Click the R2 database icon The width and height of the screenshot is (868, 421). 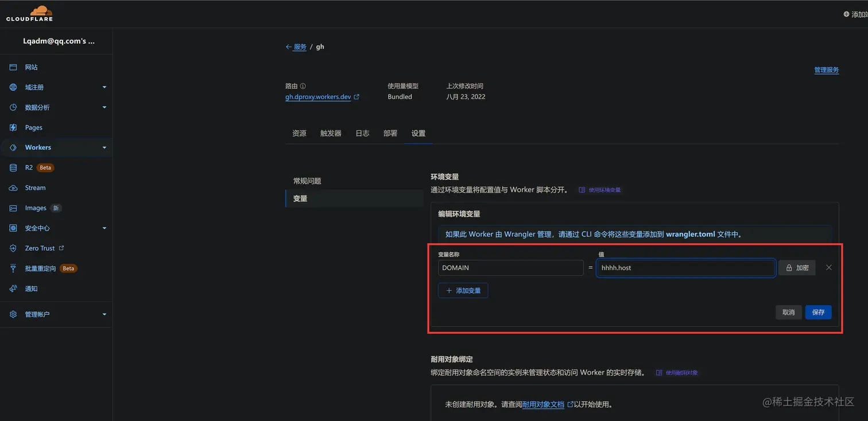[13, 167]
